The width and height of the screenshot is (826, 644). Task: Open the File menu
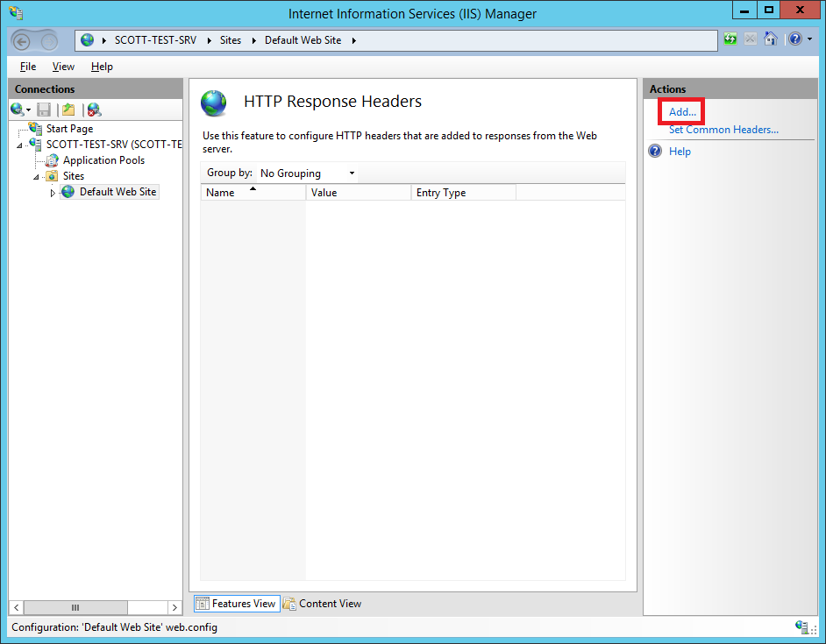[x=28, y=67]
